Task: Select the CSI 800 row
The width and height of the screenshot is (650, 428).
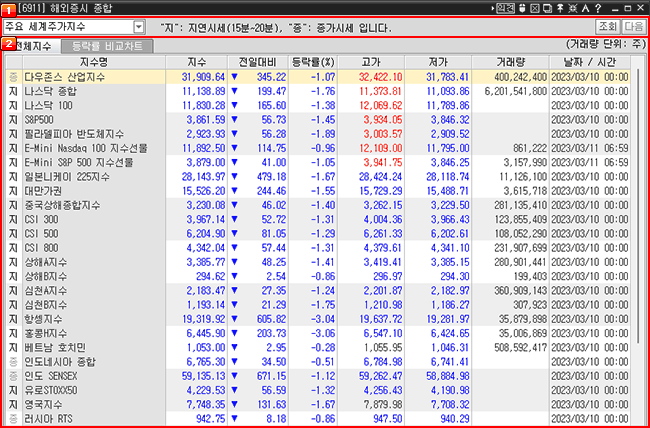Action: [318, 248]
